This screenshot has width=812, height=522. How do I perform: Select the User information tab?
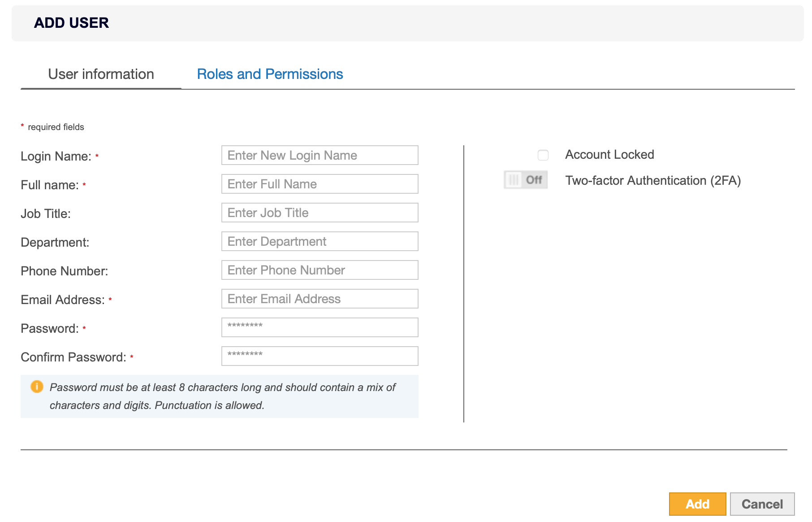[101, 74]
